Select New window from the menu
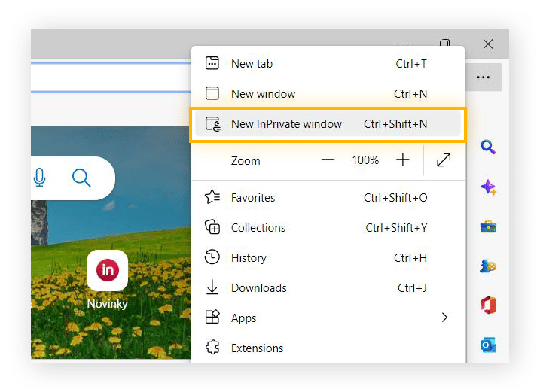 (x=263, y=94)
